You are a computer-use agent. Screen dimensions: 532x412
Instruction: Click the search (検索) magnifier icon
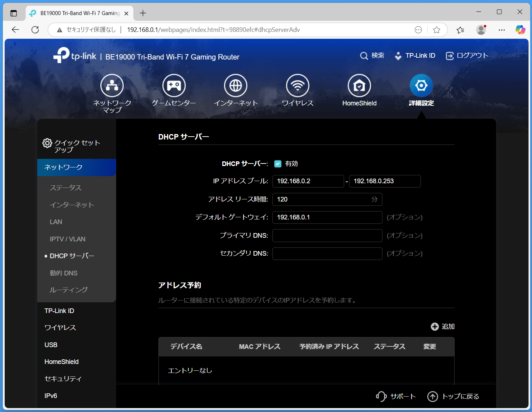[364, 56]
